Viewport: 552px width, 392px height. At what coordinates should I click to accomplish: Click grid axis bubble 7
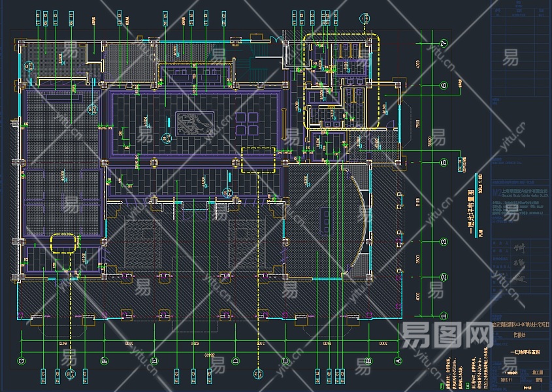pyautogui.click(x=444, y=44)
